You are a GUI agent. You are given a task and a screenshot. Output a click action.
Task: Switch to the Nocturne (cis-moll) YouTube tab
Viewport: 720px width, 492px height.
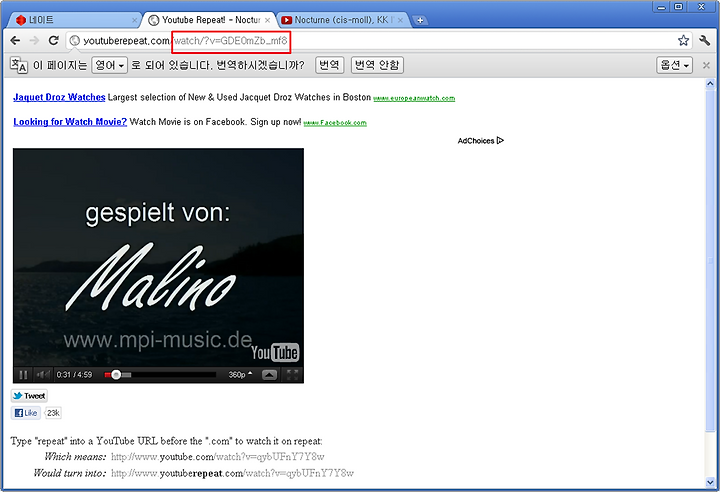(342, 20)
